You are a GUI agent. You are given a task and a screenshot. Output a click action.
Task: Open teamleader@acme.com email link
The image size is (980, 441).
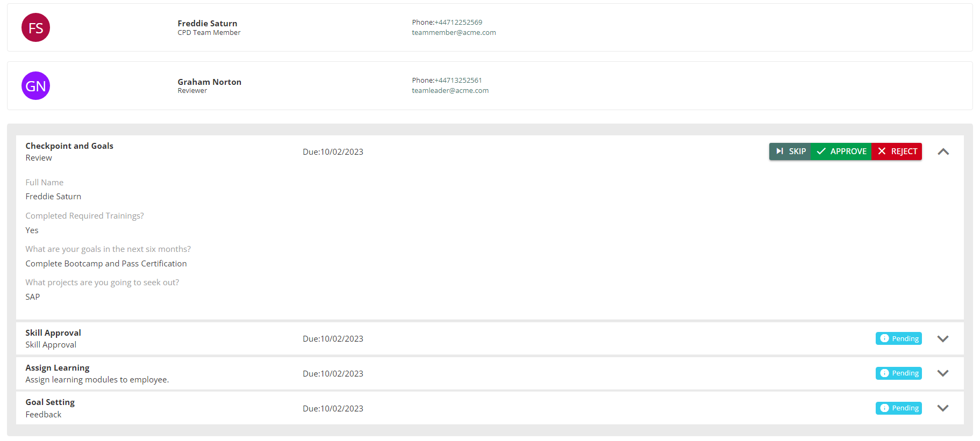tap(450, 91)
